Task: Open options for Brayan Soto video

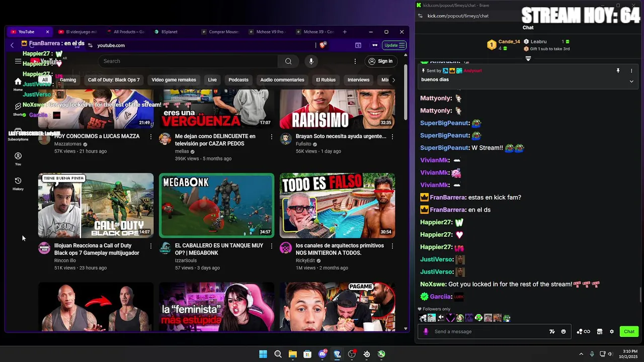Action: click(x=392, y=137)
